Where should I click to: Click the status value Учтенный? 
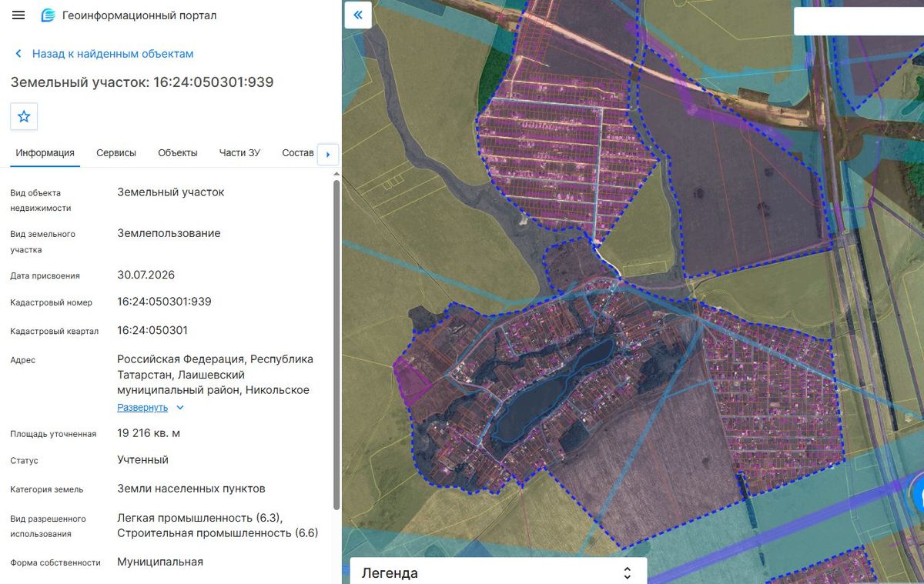[142, 459]
